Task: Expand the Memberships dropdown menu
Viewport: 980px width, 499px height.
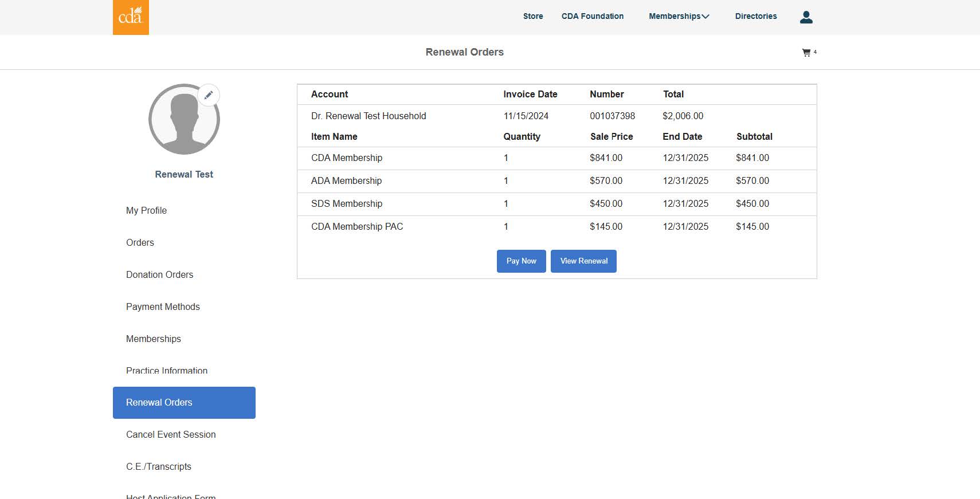Action: coord(679,16)
